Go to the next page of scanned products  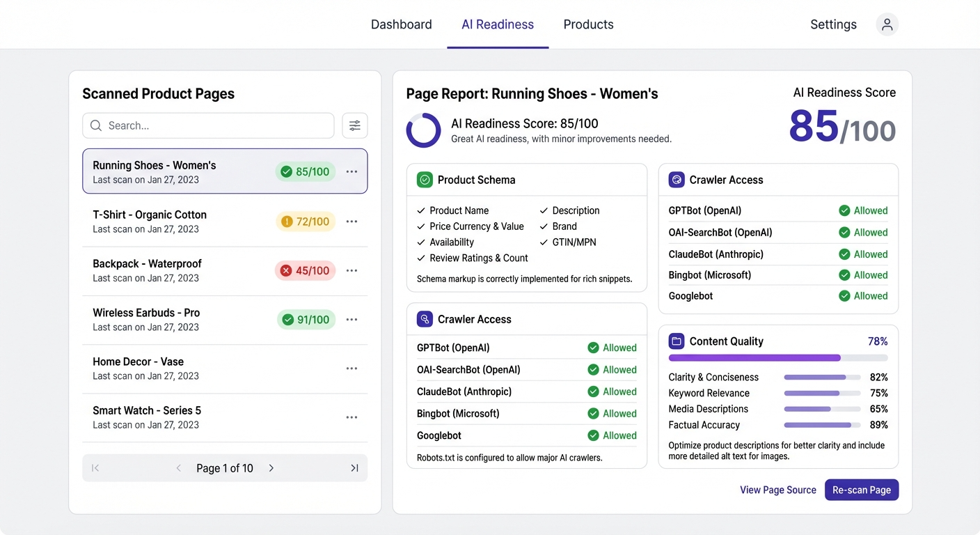271,468
